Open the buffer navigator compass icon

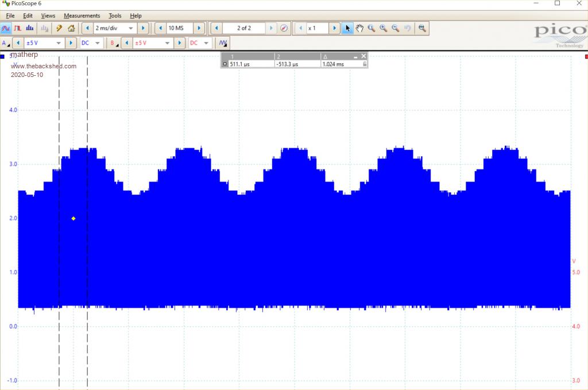tap(284, 28)
